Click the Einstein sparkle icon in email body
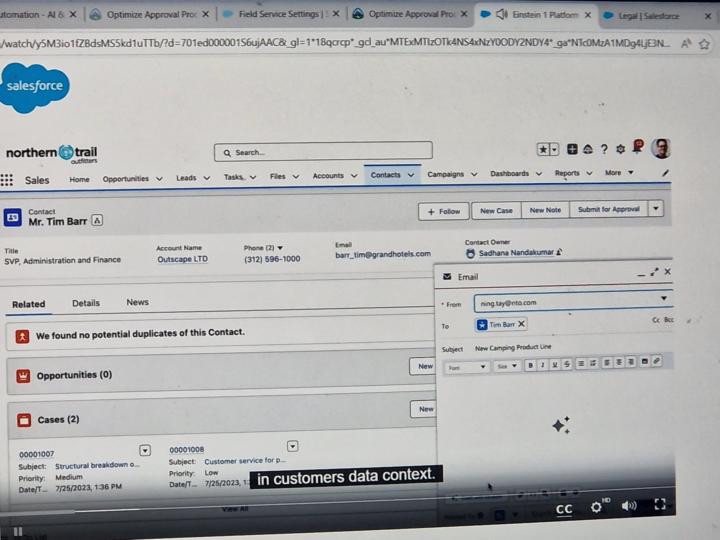 (x=561, y=426)
